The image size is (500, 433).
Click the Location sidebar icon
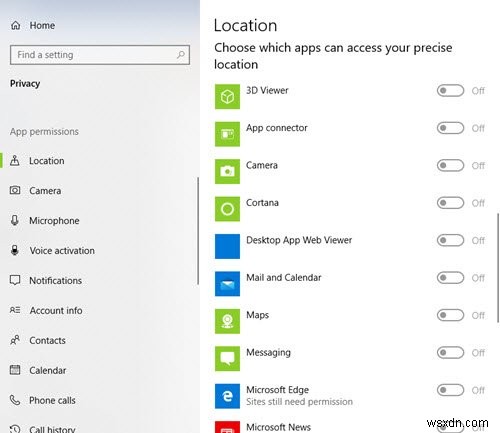coord(15,161)
